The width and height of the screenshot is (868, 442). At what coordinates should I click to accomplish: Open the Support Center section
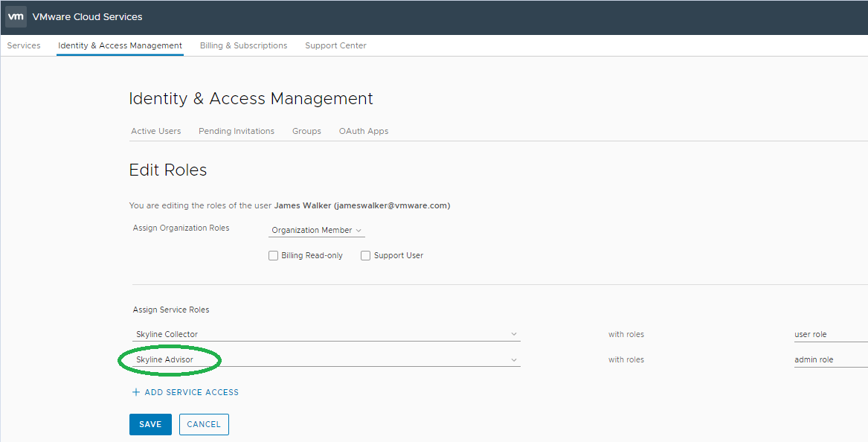pyautogui.click(x=335, y=45)
